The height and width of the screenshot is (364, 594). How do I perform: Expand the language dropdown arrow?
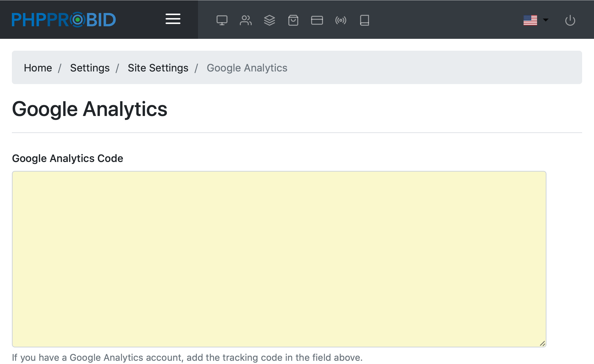click(x=545, y=20)
